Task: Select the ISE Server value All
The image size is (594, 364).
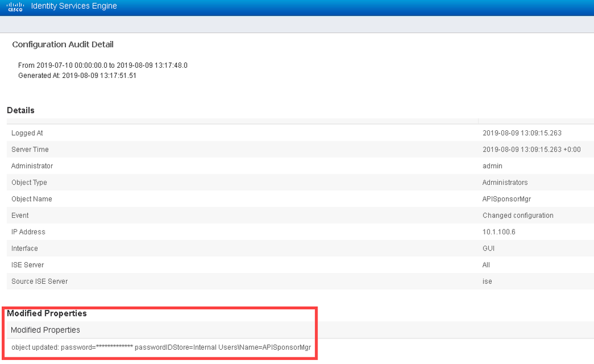Action: point(486,265)
